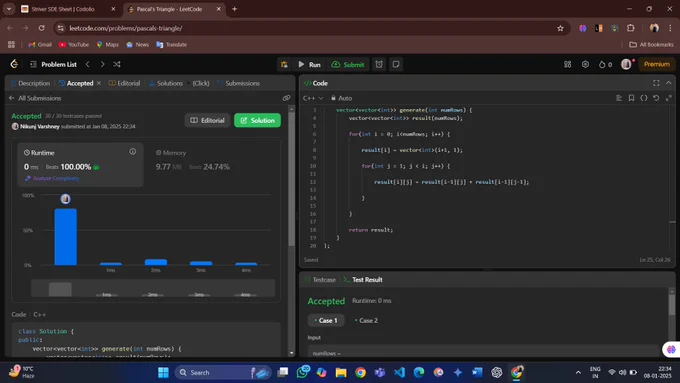Pick a random problem with shuffle icon
680x383 pixels.
117,64
